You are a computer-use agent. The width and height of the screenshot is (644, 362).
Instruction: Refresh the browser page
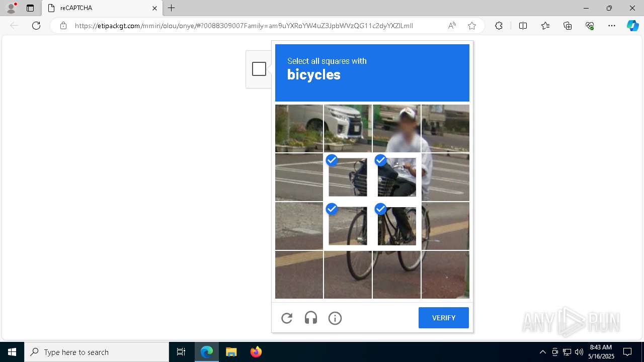click(36, 26)
